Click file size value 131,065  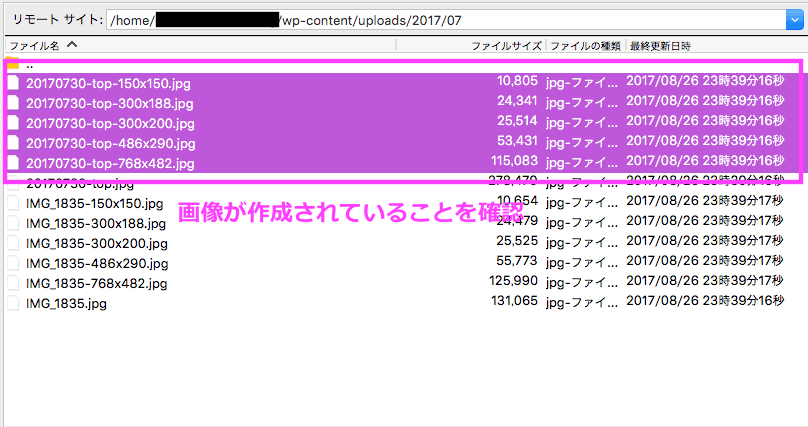coord(514,301)
